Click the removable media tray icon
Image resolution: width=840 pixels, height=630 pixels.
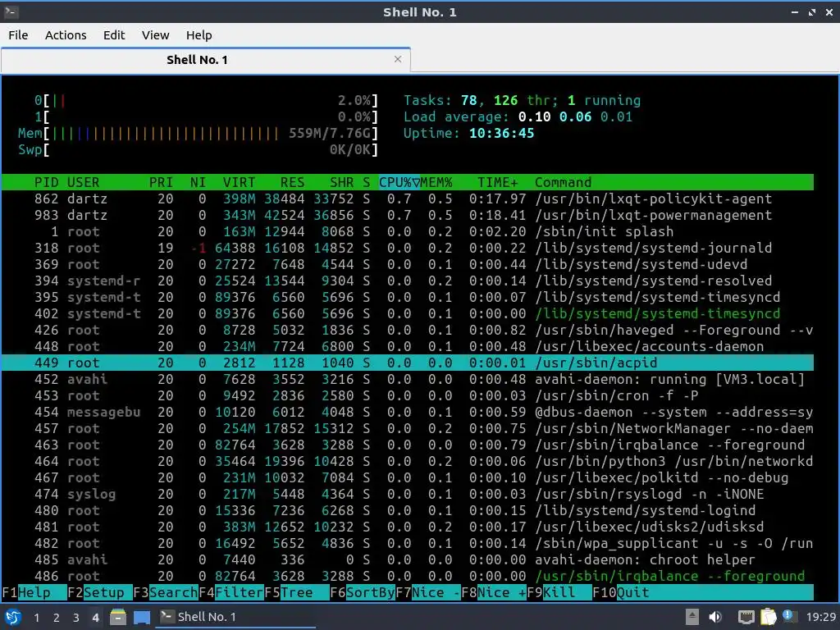[692, 617]
